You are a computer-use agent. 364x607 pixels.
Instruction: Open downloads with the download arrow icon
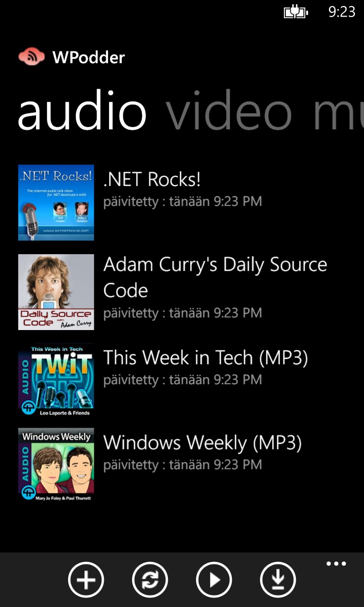pos(278,579)
